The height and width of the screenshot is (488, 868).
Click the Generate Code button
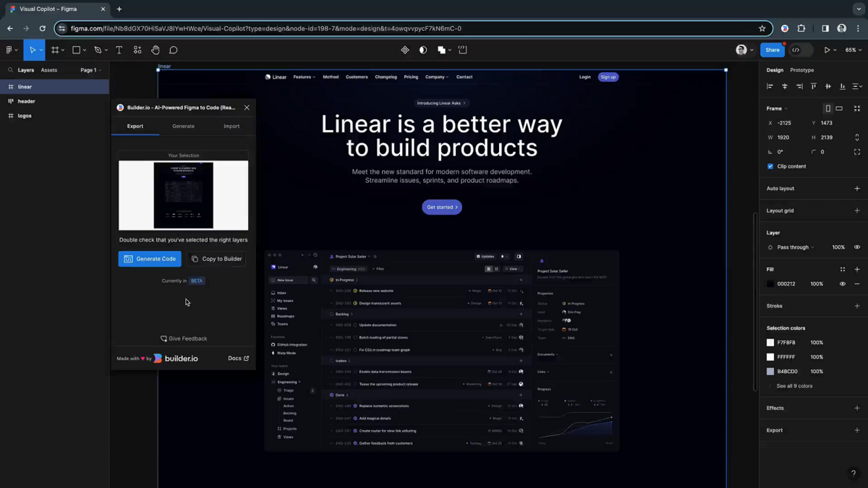(150, 259)
